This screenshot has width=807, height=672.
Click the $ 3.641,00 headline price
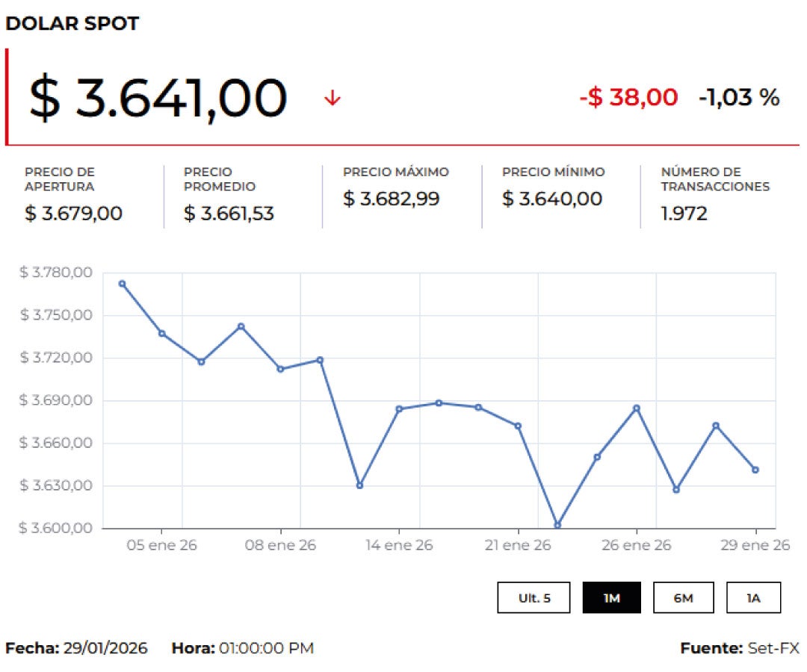tap(158, 99)
